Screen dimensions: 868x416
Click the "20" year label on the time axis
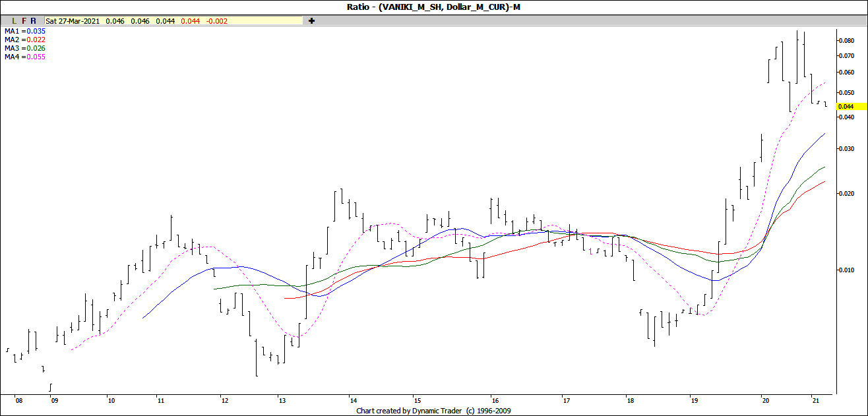(x=764, y=401)
